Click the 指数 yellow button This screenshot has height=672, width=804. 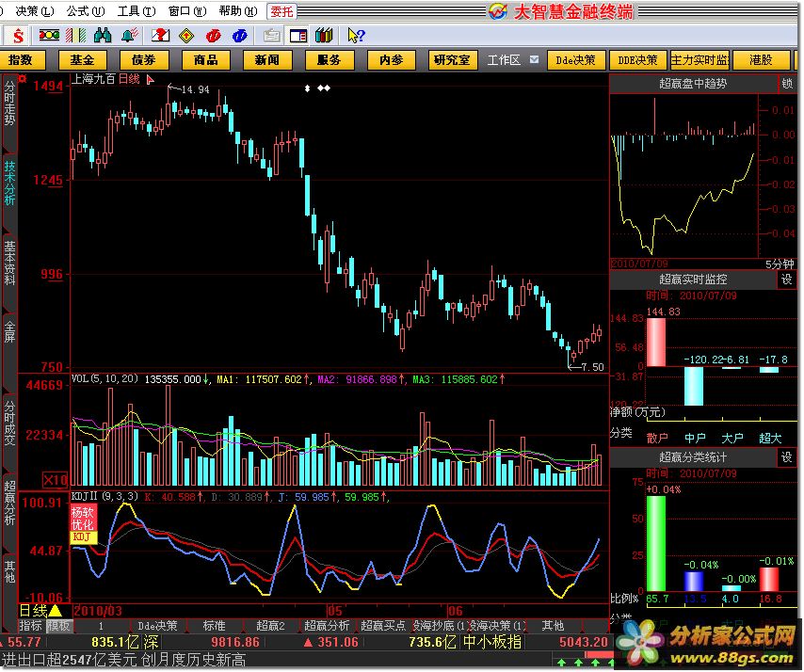(x=22, y=60)
